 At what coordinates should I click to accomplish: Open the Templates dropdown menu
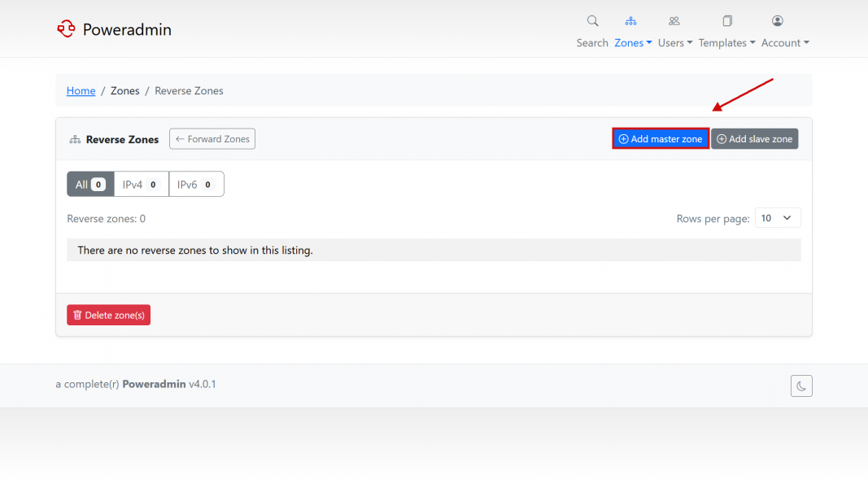pyautogui.click(x=726, y=43)
